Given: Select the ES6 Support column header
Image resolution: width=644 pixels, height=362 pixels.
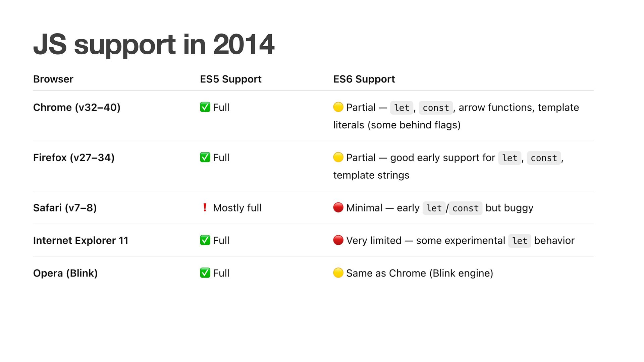Looking at the screenshot, I should 364,79.
